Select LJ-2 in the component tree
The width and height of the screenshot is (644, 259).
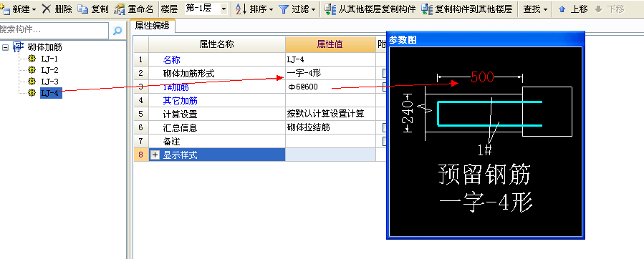click(49, 70)
